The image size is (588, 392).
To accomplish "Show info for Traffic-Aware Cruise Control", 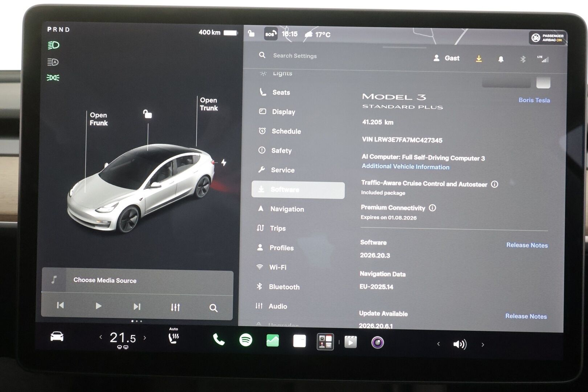I will point(494,184).
